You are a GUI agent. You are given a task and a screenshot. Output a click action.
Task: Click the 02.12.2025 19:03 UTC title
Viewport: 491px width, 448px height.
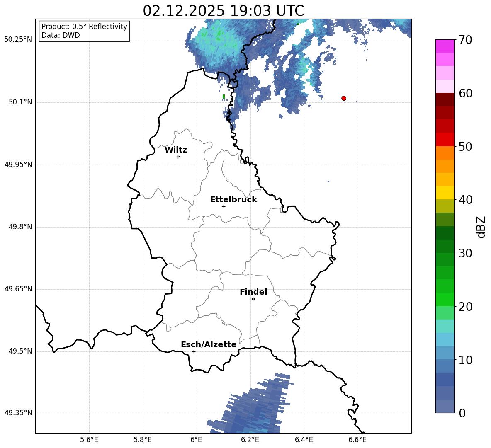(224, 11)
